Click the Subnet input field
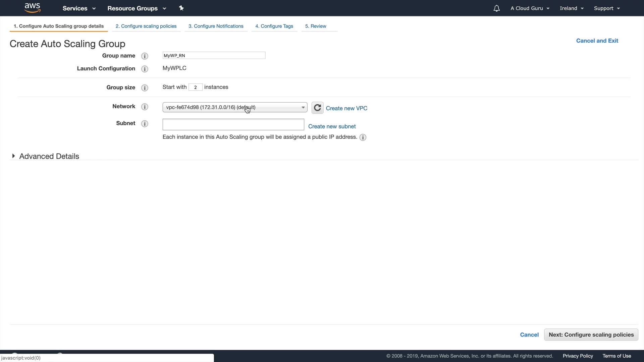Screen dimensions: 644x362 point(233,125)
